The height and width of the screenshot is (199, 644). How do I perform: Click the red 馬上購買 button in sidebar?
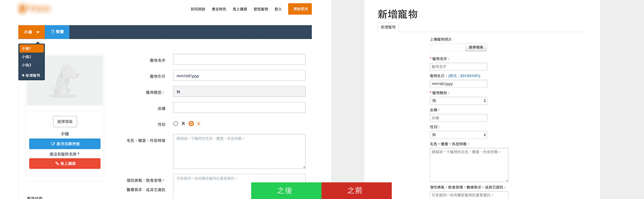pyautogui.click(x=65, y=164)
